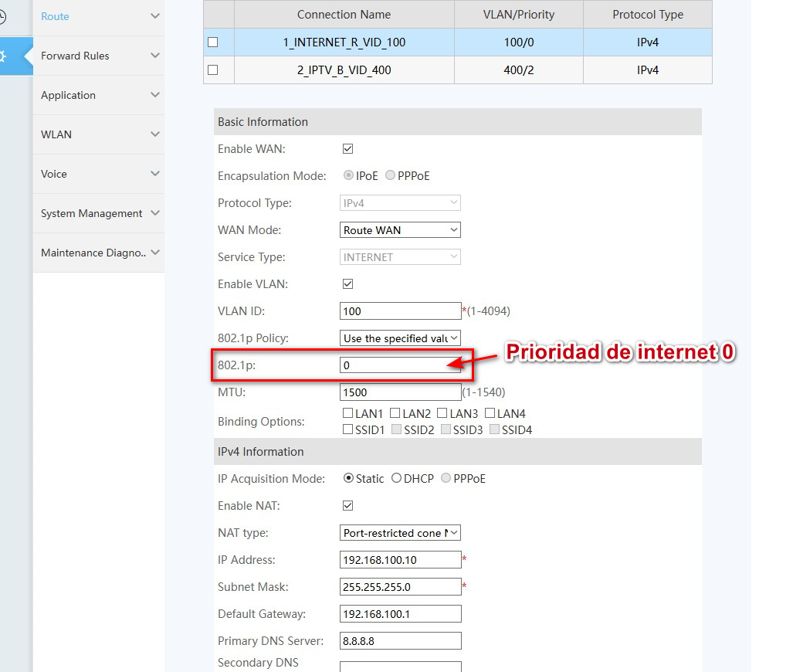This screenshot has height=672, width=793.
Task: Expand the WLAN section chevron
Action: pyautogui.click(x=155, y=134)
